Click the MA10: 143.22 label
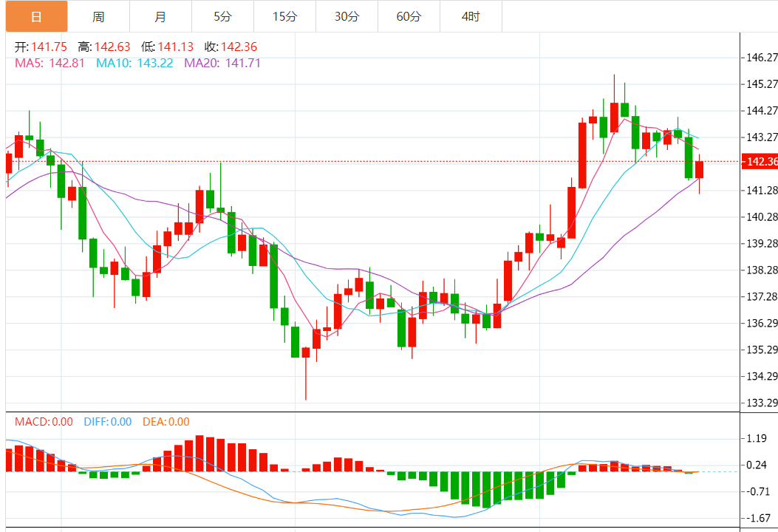Image resolution: width=778 pixels, height=532 pixels. 134,63
